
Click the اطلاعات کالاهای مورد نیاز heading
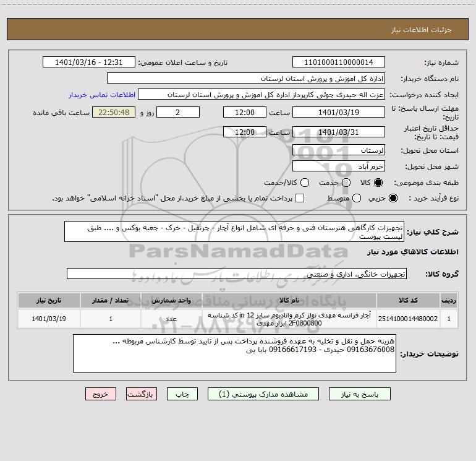click(412, 252)
